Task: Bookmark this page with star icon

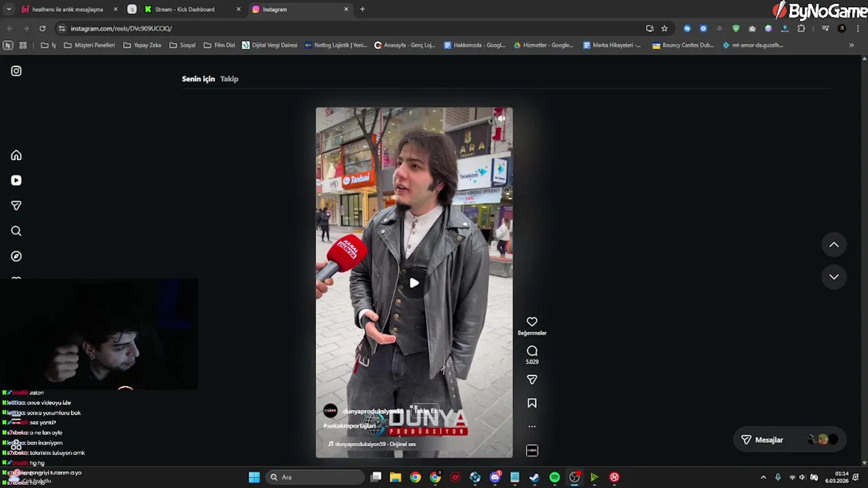Action: [665, 28]
